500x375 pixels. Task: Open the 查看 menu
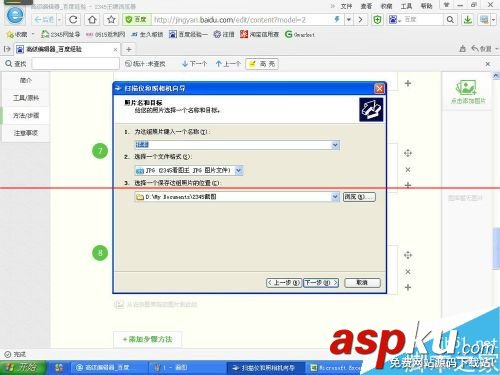pyautogui.click(x=366, y=6)
